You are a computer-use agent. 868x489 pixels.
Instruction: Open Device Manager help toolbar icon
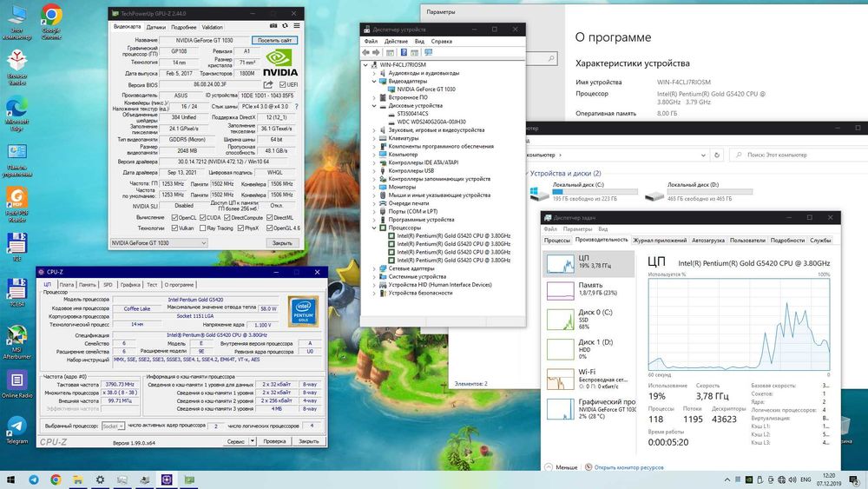[x=404, y=53]
